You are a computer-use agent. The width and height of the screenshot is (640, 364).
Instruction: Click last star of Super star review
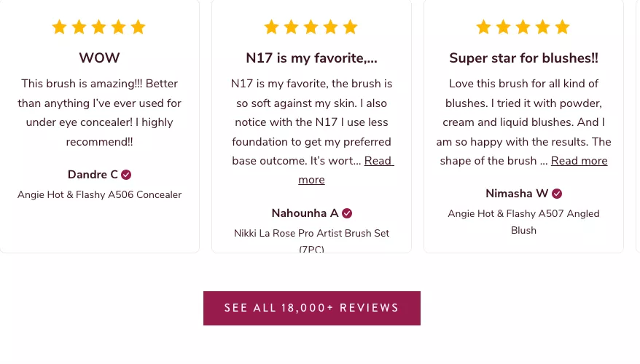click(562, 28)
